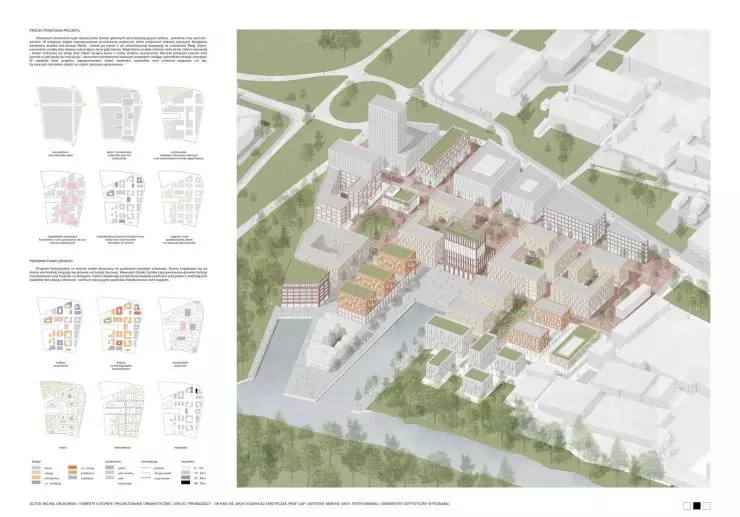Screen dimensions: 740x517
Task: Click the black swatch in heights legend
Action: coord(185,483)
